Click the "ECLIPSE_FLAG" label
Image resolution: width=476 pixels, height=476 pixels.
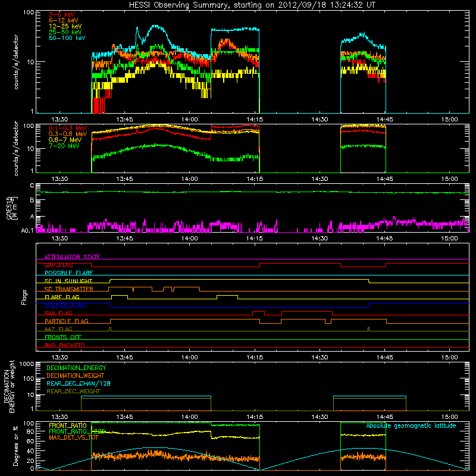65,305
